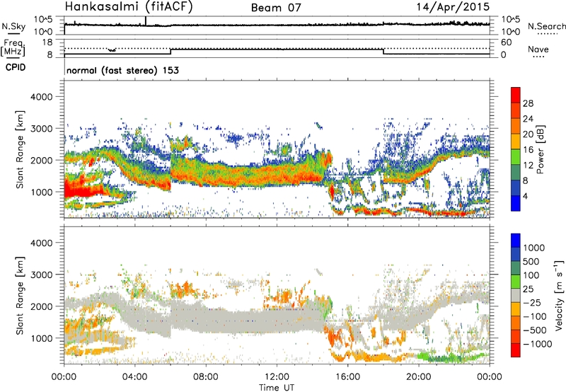Click the red top segment of Power colorbar

(516, 95)
